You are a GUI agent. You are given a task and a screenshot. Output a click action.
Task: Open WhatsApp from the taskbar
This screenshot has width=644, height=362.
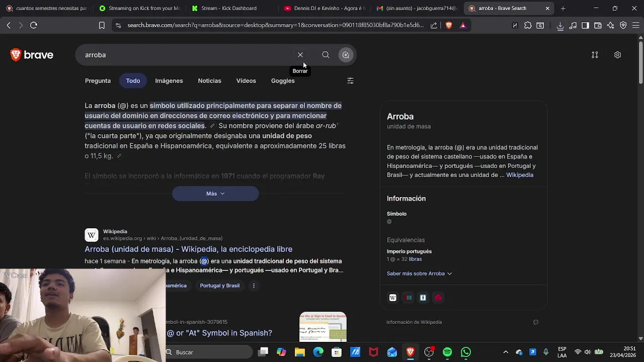tap(466, 352)
